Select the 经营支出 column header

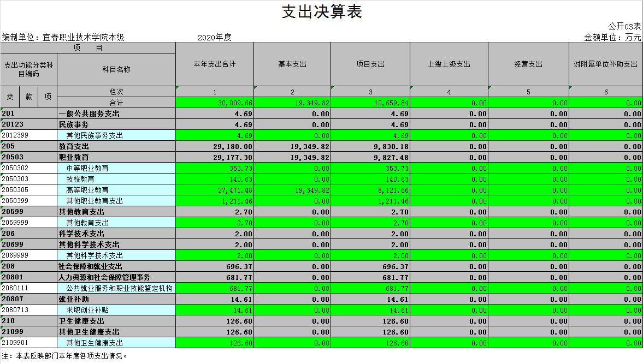pyautogui.click(x=528, y=64)
